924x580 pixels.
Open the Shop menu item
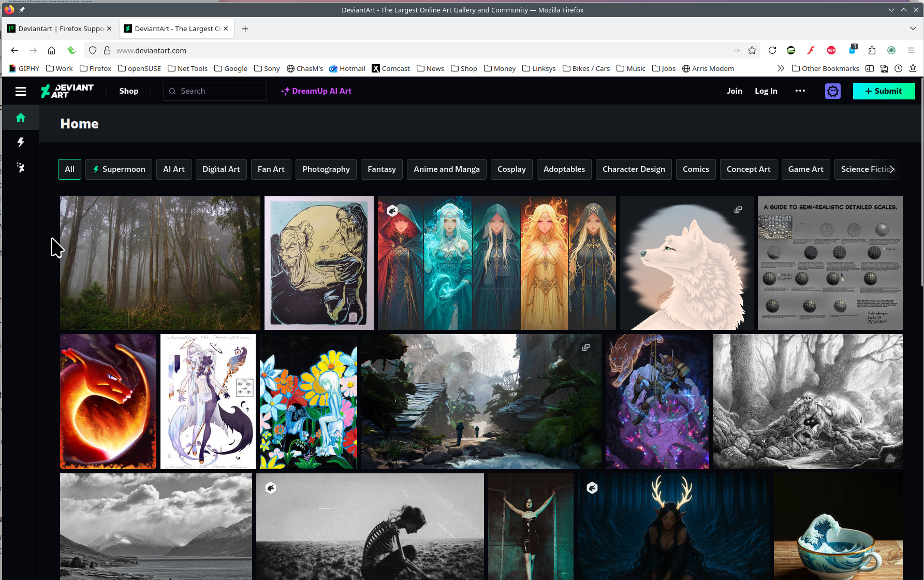(x=129, y=91)
